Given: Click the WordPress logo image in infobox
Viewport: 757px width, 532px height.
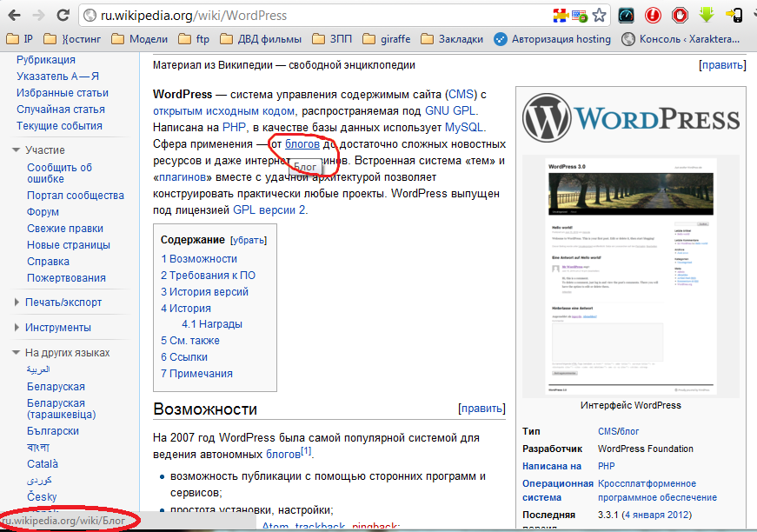Looking at the screenshot, I should [x=630, y=119].
